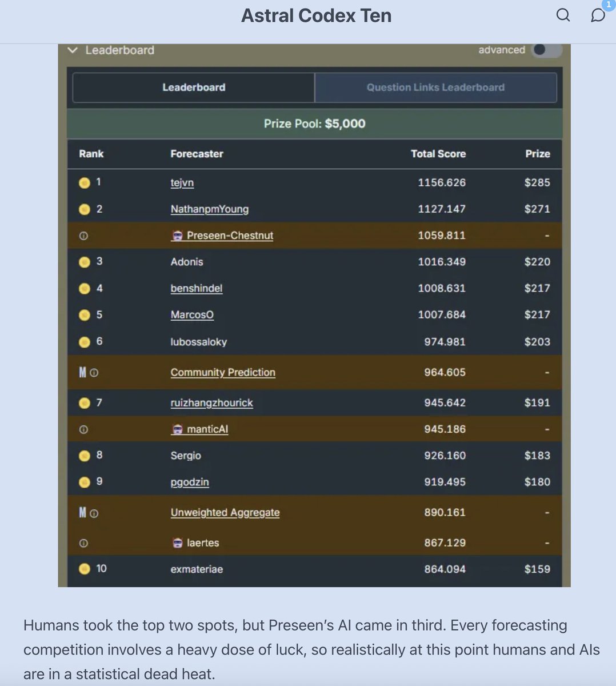Click the info icon in Preseen-Chestnut row
Screen dimensions: 616x686
(83, 236)
